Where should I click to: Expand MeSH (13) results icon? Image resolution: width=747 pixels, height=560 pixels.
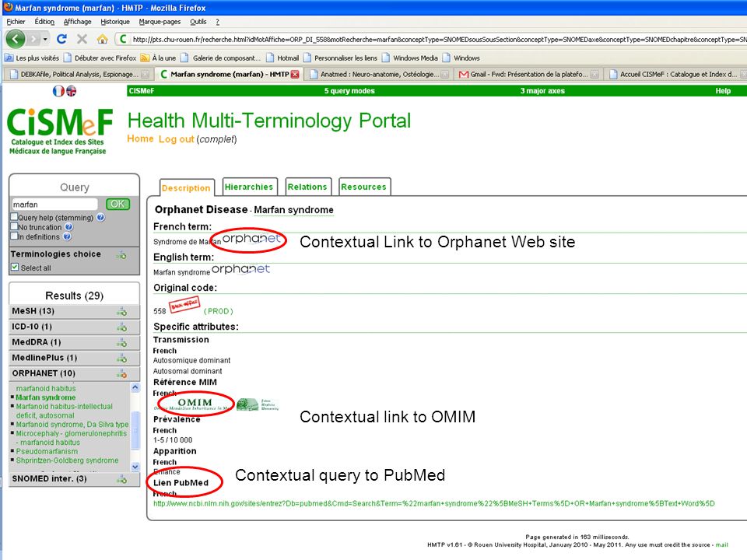[x=121, y=311]
